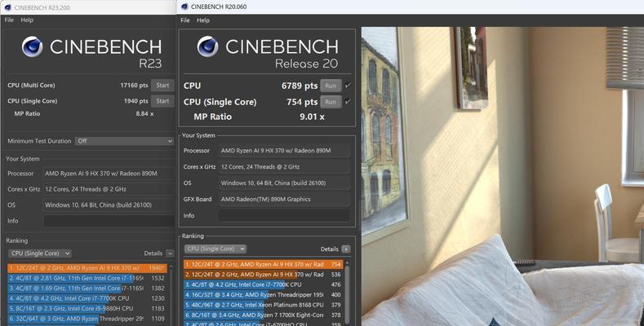Select R20 ranking row AMD Ryzen 7 1700X
This screenshot has width=644, height=326.
pyautogui.click(x=264, y=315)
